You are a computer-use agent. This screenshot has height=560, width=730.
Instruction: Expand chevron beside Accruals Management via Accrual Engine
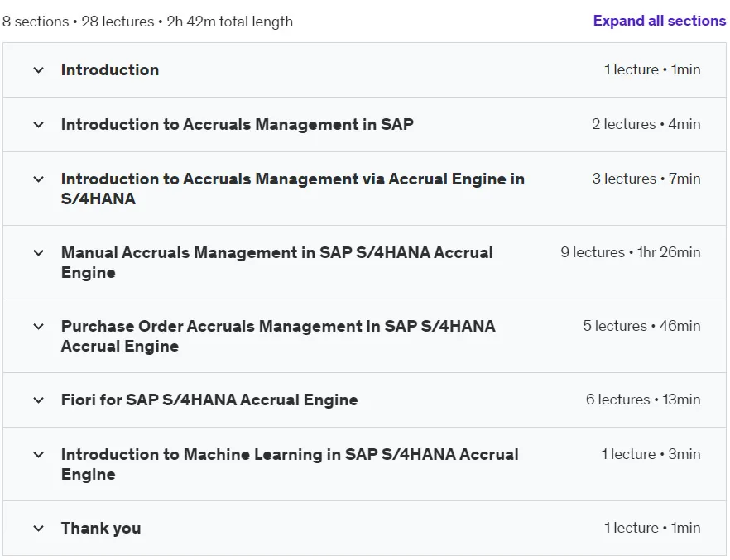[x=39, y=179]
